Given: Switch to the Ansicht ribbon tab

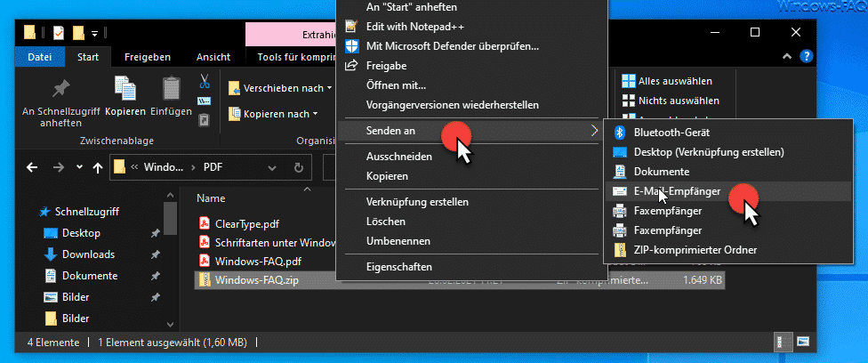Looking at the screenshot, I should pyautogui.click(x=213, y=57).
